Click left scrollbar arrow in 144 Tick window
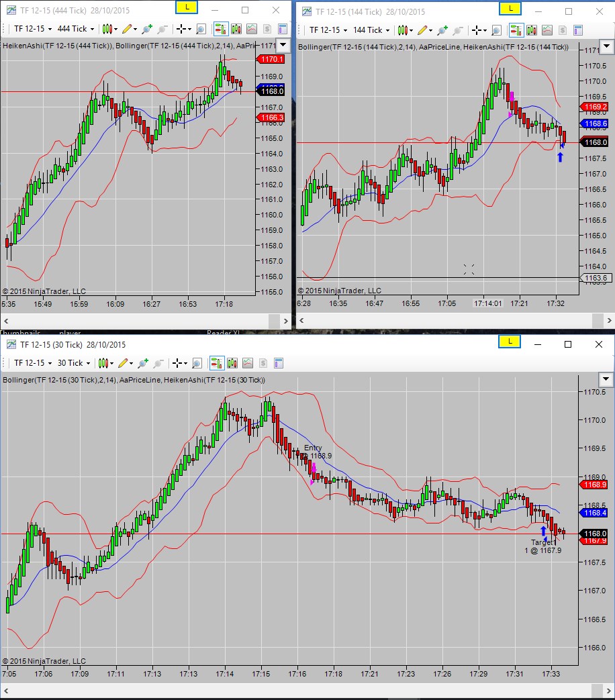Screen dimensions: 615x700 pyautogui.click(x=302, y=321)
